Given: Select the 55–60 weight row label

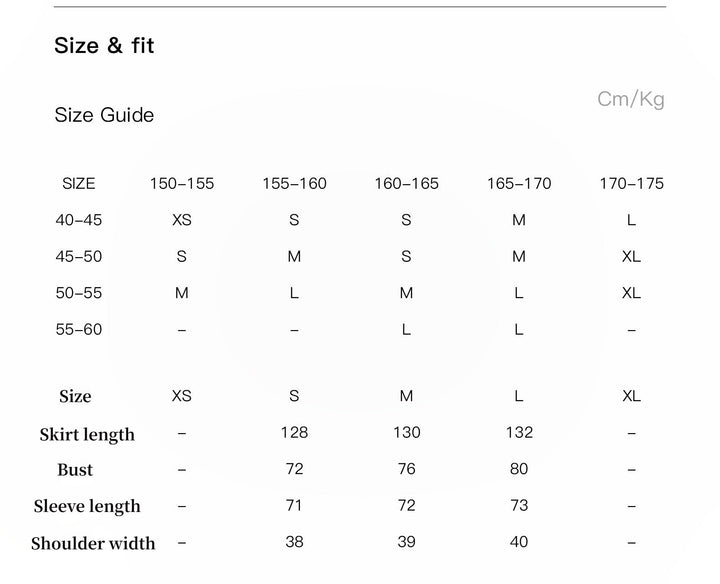Looking at the screenshot, I should point(79,330).
